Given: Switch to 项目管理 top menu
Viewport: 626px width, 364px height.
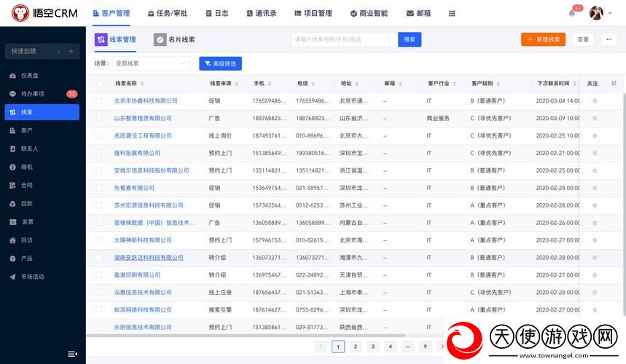Looking at the screenshot, I should [x=313, y=13].
